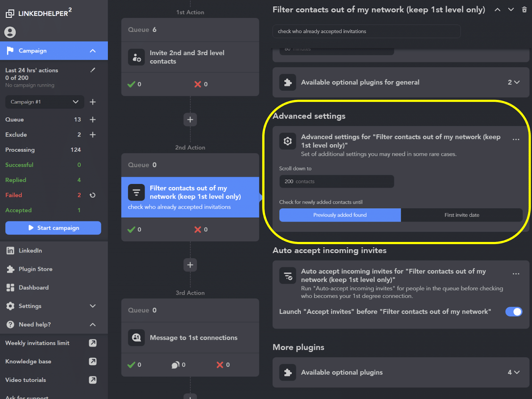The width and height of the screenshot is (532, 399).
Task: Select the Previously added found option
Action: coord(339,215)
